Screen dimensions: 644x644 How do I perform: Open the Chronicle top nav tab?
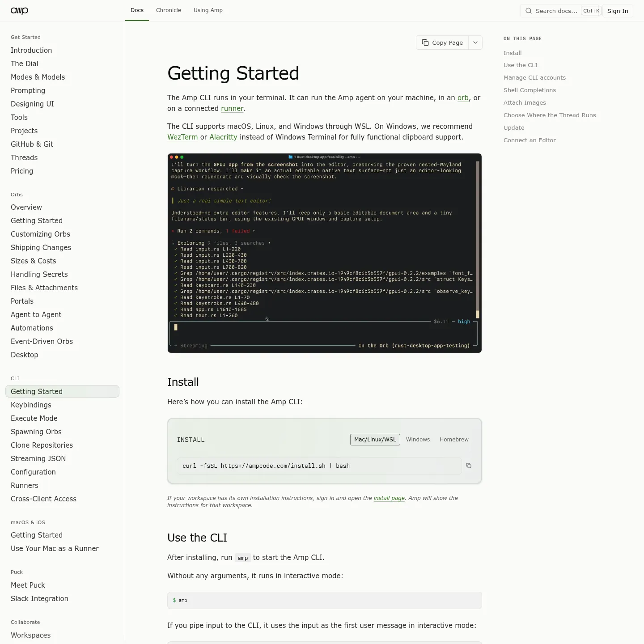point(169,10)
